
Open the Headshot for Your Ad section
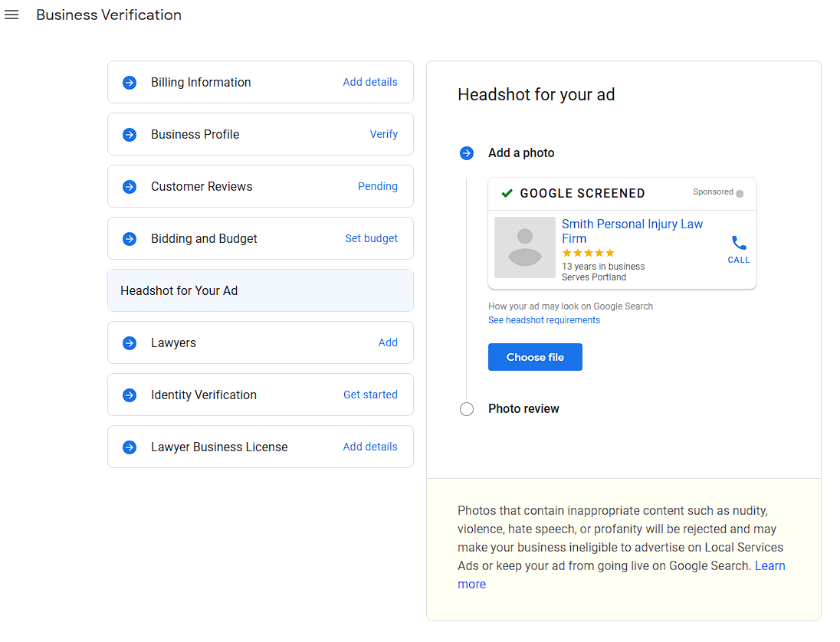coord(260,291)
